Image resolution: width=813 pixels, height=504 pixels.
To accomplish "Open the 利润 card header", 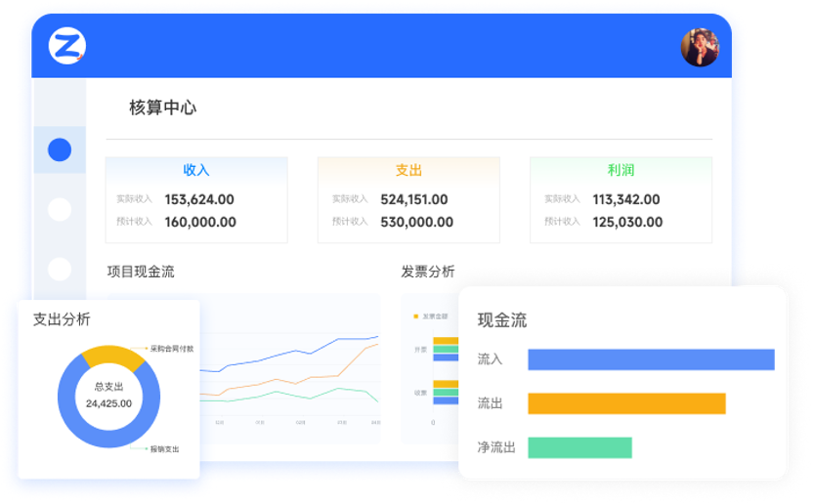I will (620, 170).
